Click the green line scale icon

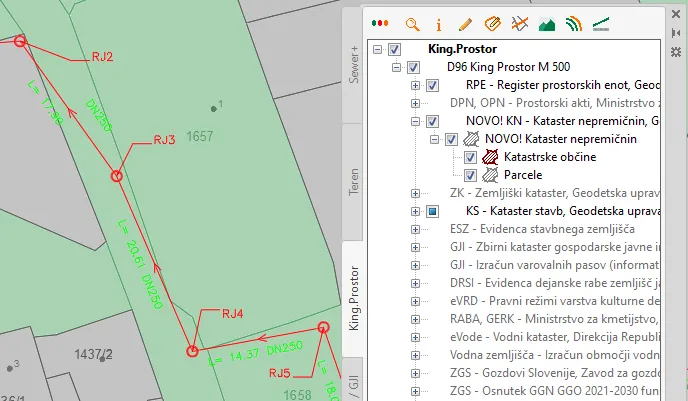click(x=601, y=22)
